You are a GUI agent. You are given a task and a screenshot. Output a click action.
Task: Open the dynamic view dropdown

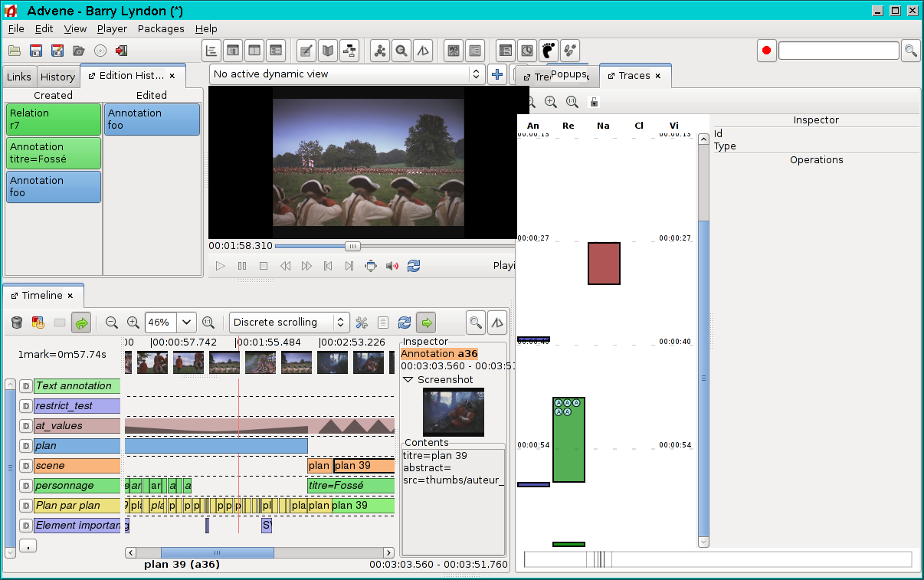346,74
